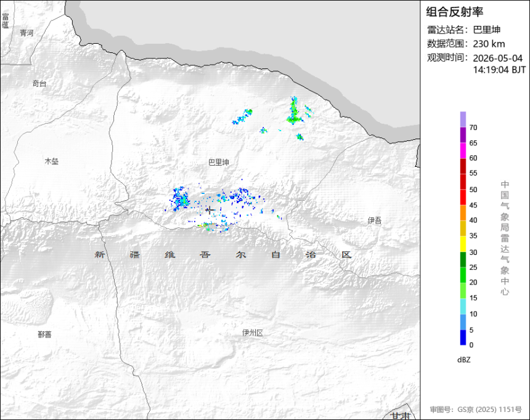Click the 审图号 GS京 (2025) 1151号 text
The image size is (530, 420).
click(x=476, y=410)
